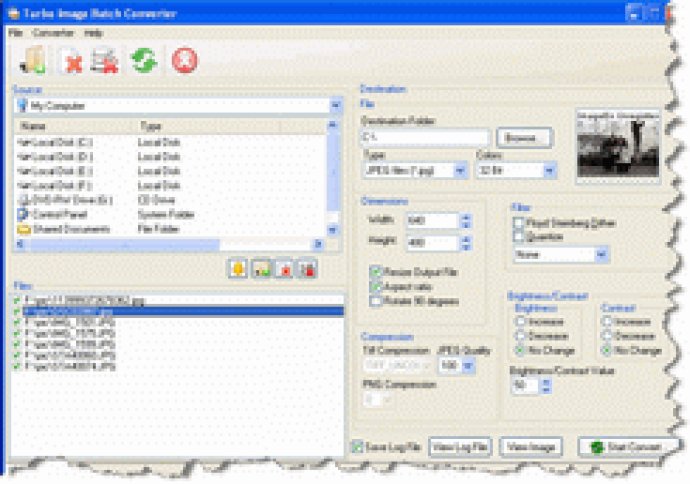Click the Name column header

(x=75, y=126)
